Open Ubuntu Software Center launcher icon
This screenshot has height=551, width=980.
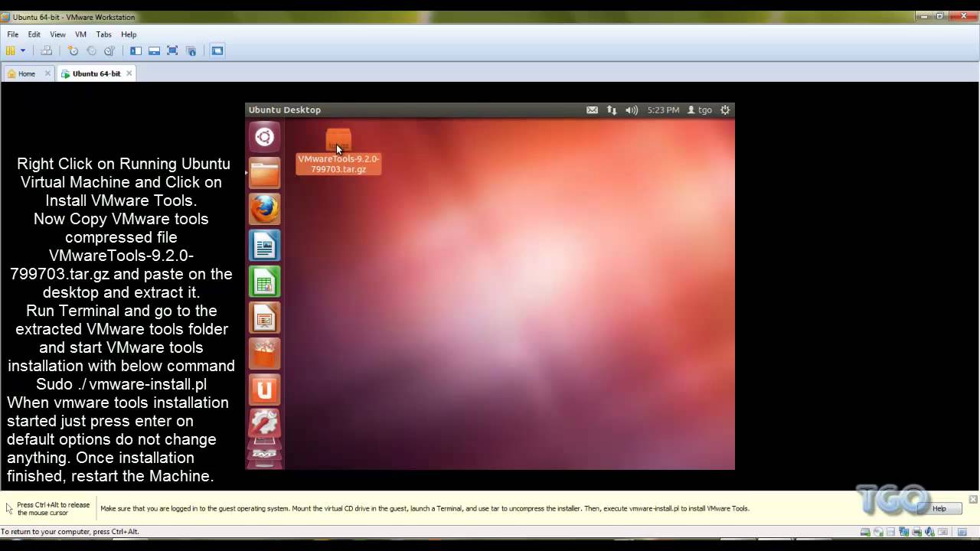[264, 354]
